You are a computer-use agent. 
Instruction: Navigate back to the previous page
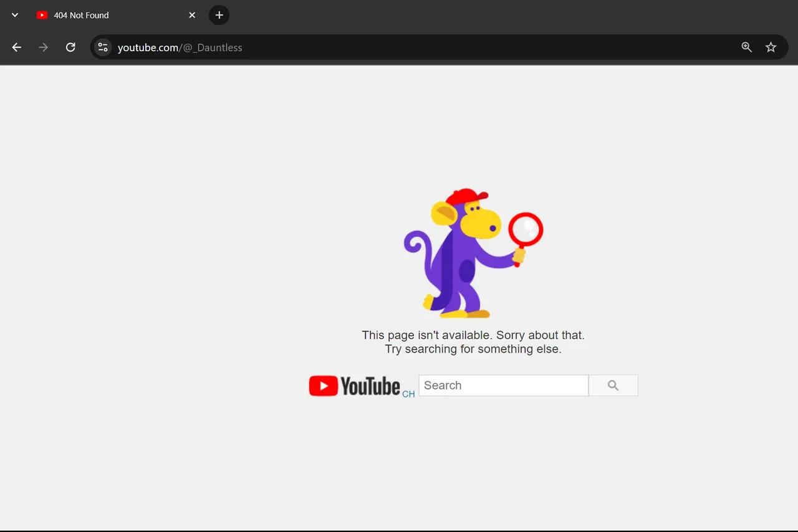pyautogui.click(x=16, y=47)
